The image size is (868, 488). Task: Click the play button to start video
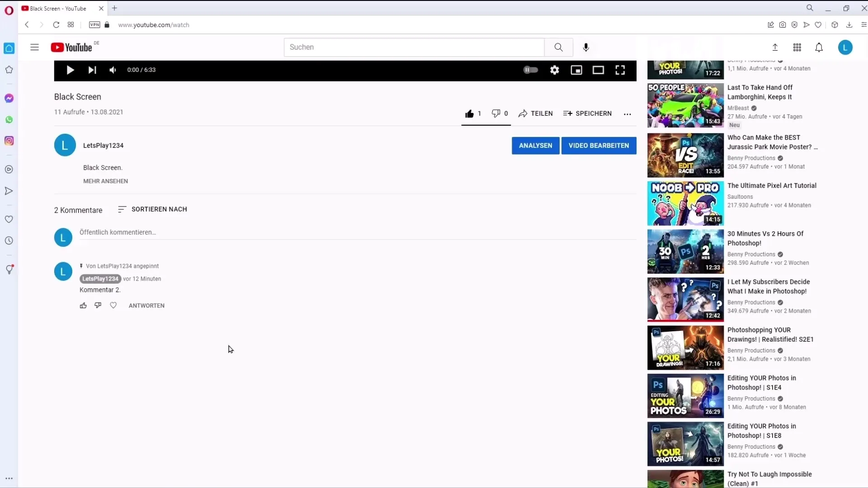[x=71, y=70]
